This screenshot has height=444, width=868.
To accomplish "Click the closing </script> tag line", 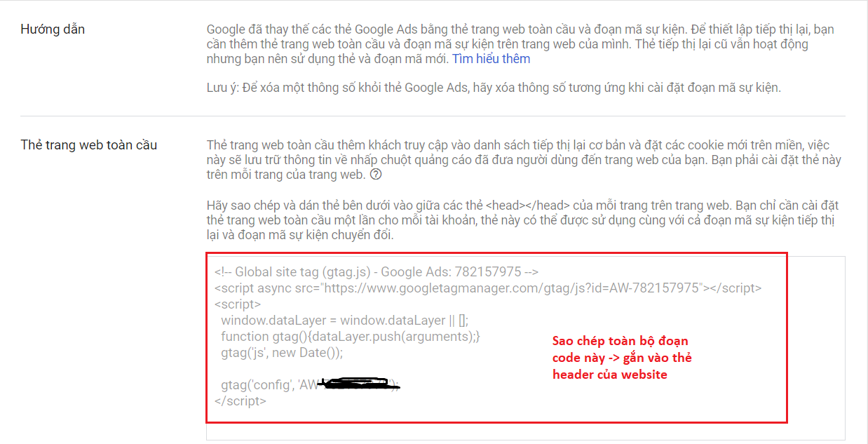I will 240,401.
